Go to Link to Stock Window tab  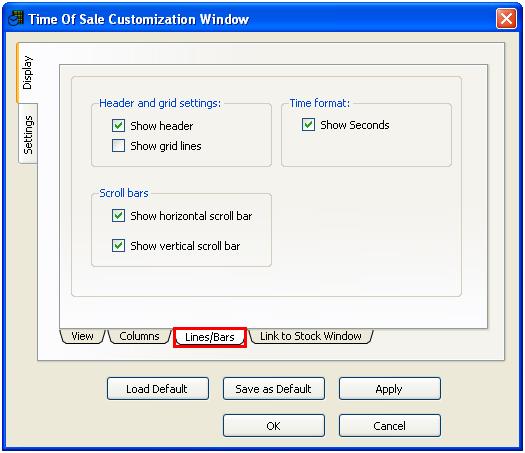[x=311, y=336]
